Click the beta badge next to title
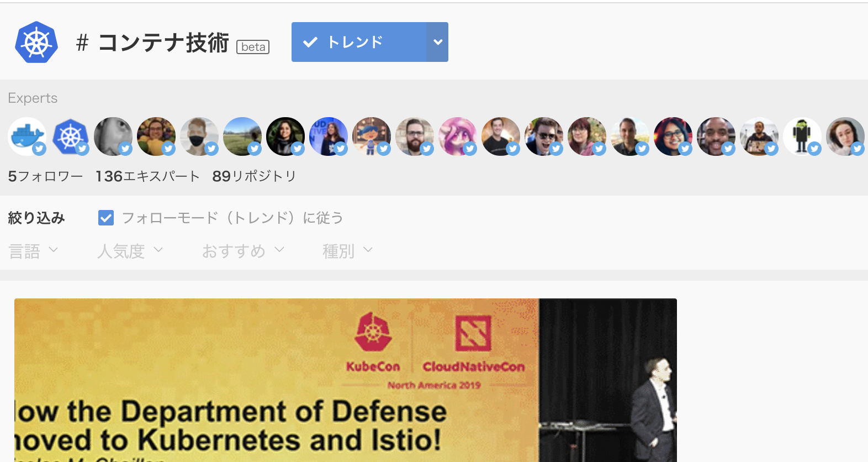The image size is (868, 462). [253, 47]
